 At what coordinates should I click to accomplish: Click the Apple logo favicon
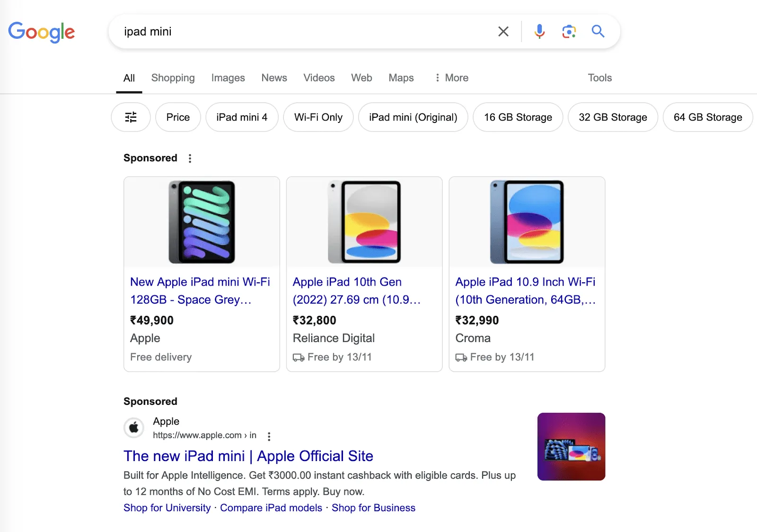point(134,428)
